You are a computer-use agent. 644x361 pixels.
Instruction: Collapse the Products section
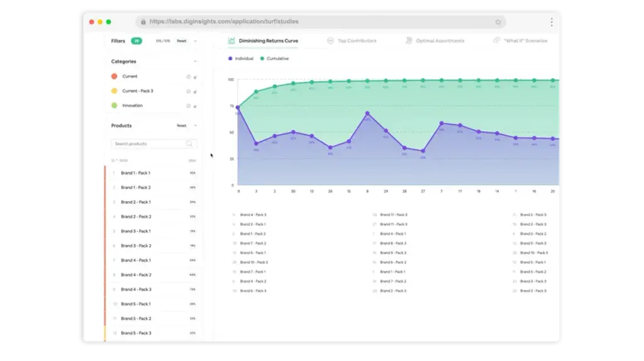tap(195, 126)
